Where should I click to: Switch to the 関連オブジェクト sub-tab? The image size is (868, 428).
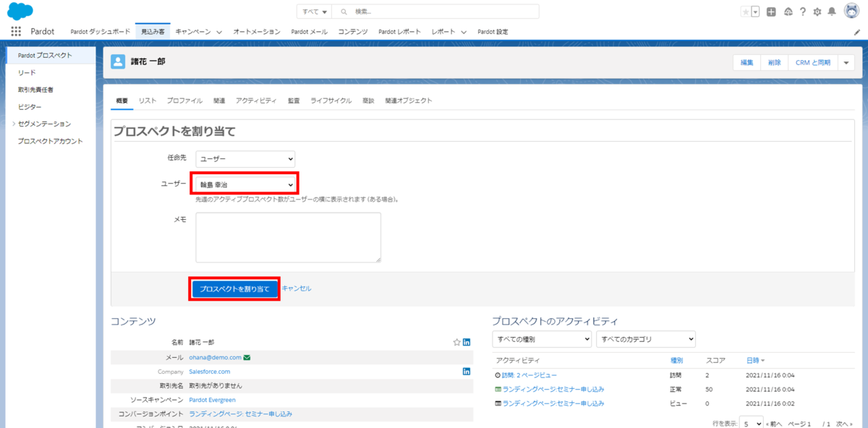tap(409, 100)
